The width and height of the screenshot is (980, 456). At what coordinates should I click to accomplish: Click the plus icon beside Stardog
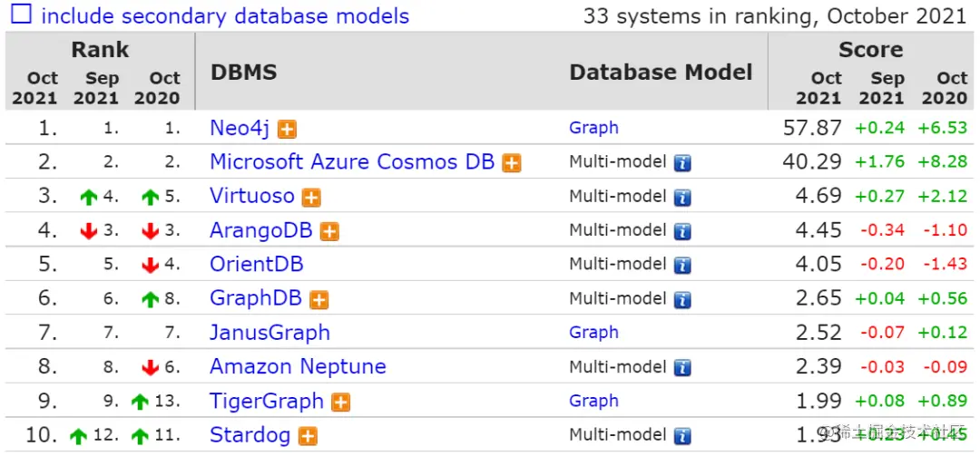point(309,437)
